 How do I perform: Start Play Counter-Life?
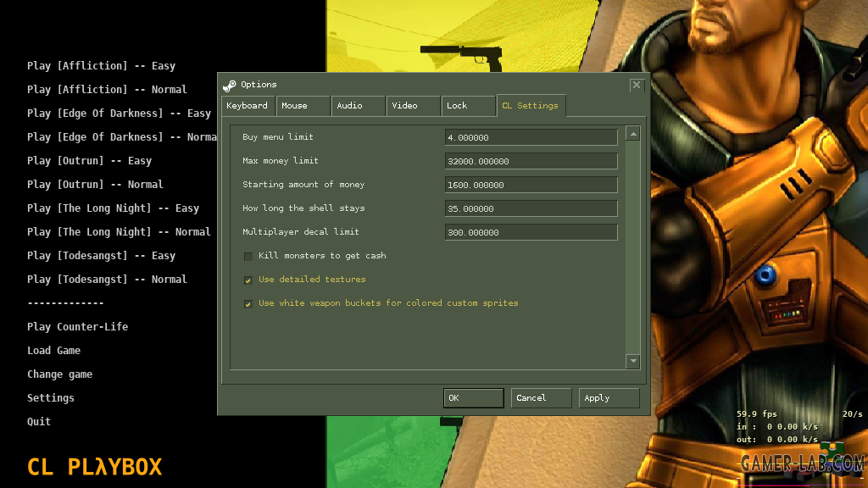77,327
